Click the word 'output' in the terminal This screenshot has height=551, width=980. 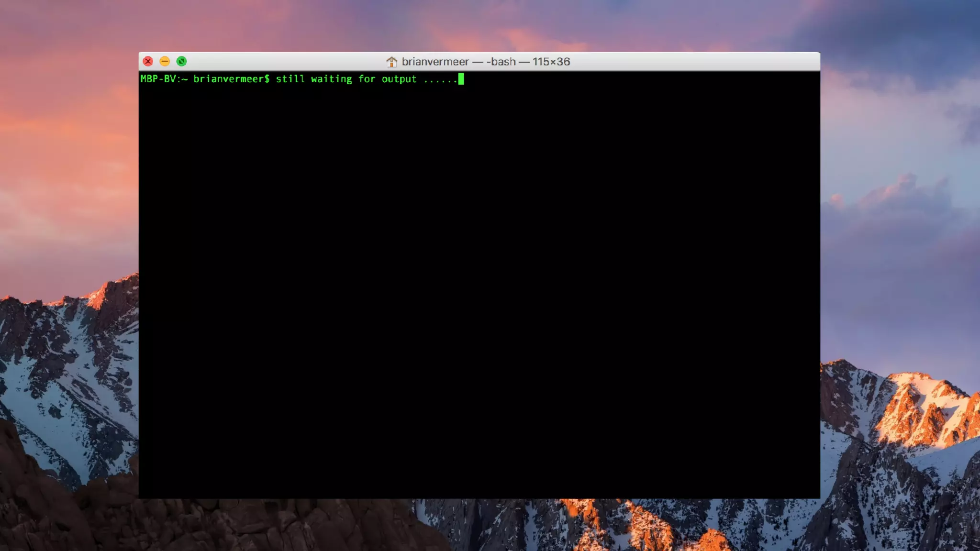tap(399, 79)
